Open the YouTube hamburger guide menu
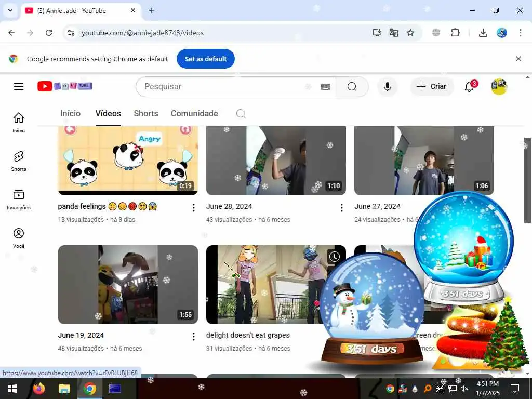 19,87
